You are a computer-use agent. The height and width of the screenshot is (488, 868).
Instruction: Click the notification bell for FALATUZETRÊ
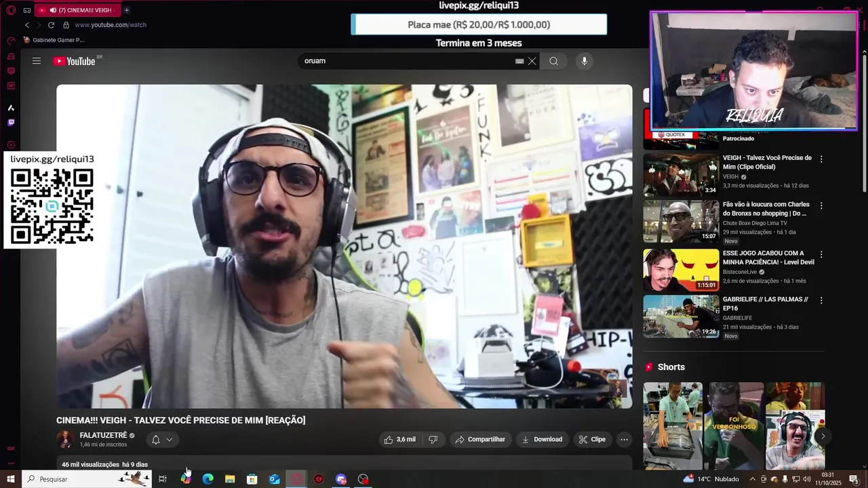coord(155,439)
